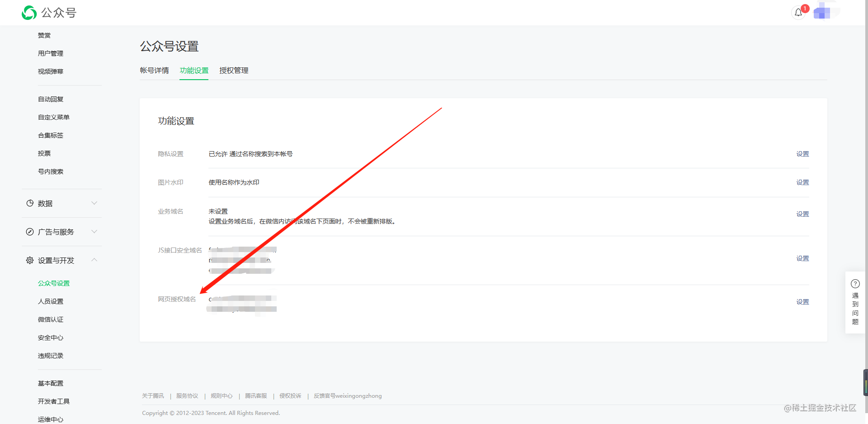
Task: Expand the 数据 menu chevron
Action: tap(94, 203)
